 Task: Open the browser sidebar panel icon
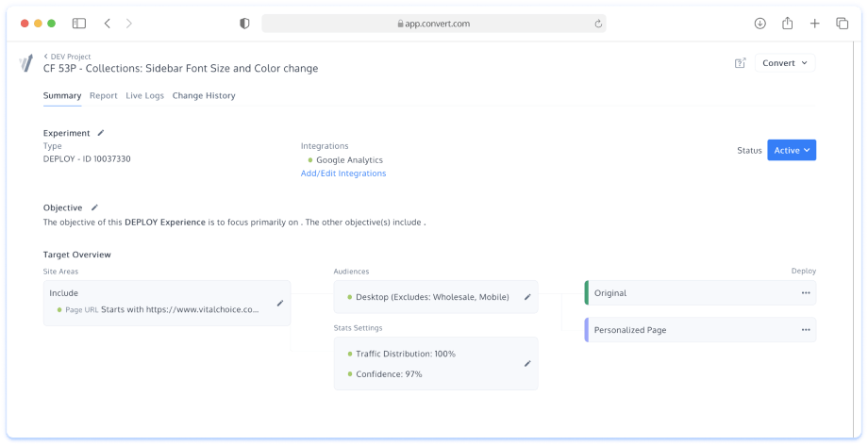(x=79, y=24)
